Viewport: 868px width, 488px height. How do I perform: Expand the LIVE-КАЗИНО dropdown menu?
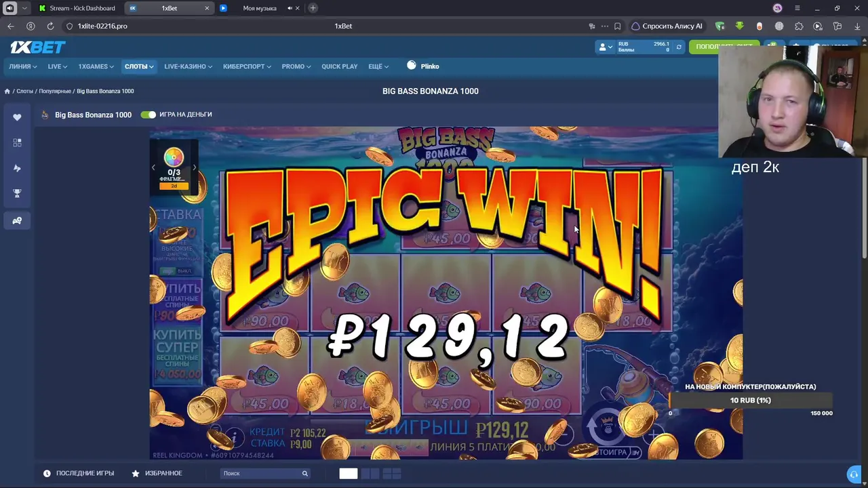coord(188,66)
